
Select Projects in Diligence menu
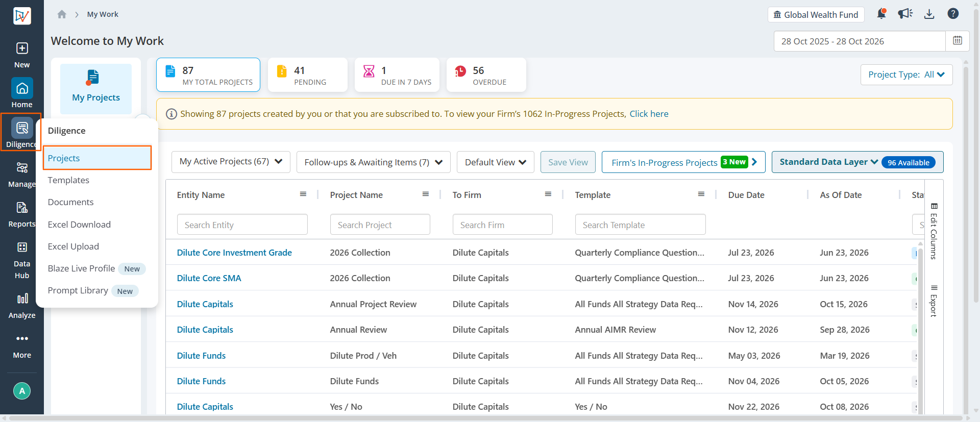click(x=97, y=158)
